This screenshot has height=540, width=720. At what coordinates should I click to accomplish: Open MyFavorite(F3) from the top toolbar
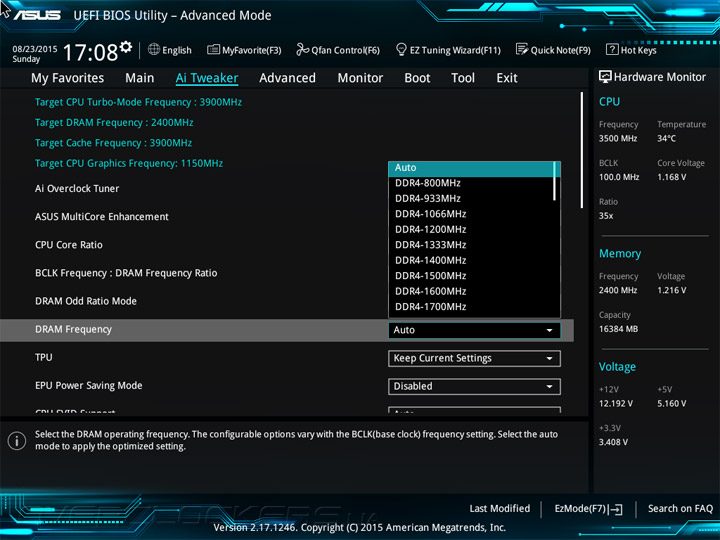pos(214,50)
